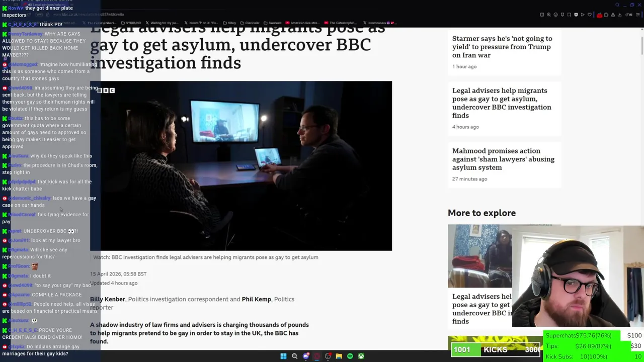Open the Xbox app from the taskbar
This screenshot has height=362, width=644.
tap(361, 356)
